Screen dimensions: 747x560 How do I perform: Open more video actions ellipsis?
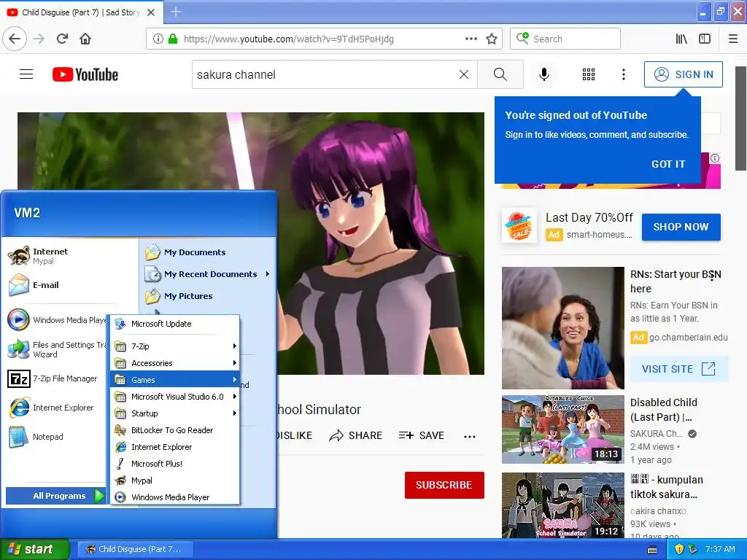click(x=470, y=436)
